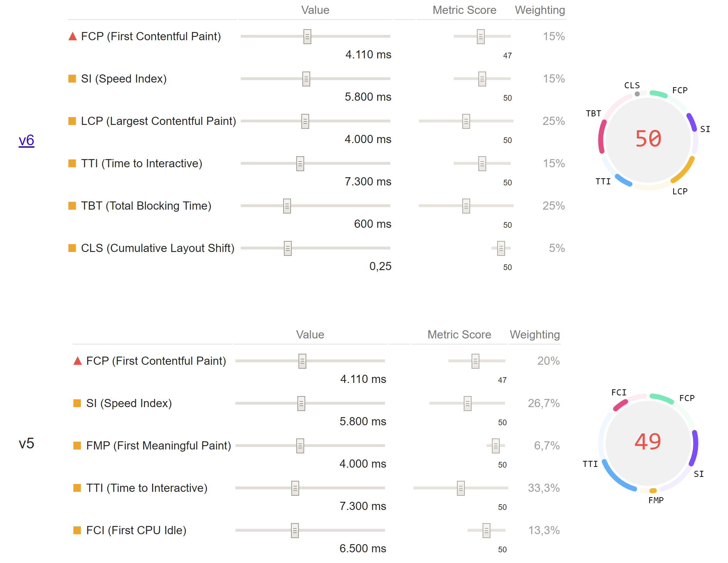Click the LCP label on the v6 gauge
728x563 pixels.
(680, 191)
